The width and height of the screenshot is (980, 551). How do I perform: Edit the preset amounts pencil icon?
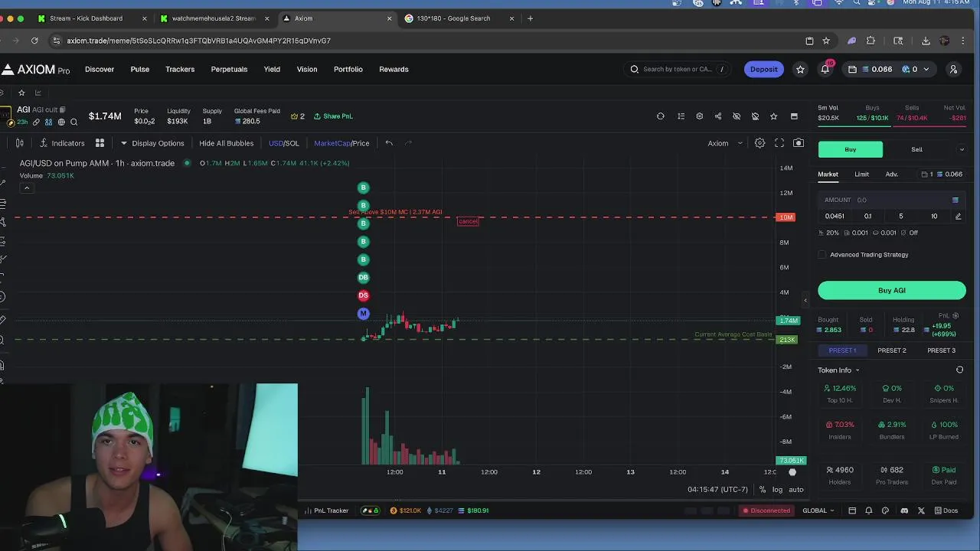(x=958, y=216)
